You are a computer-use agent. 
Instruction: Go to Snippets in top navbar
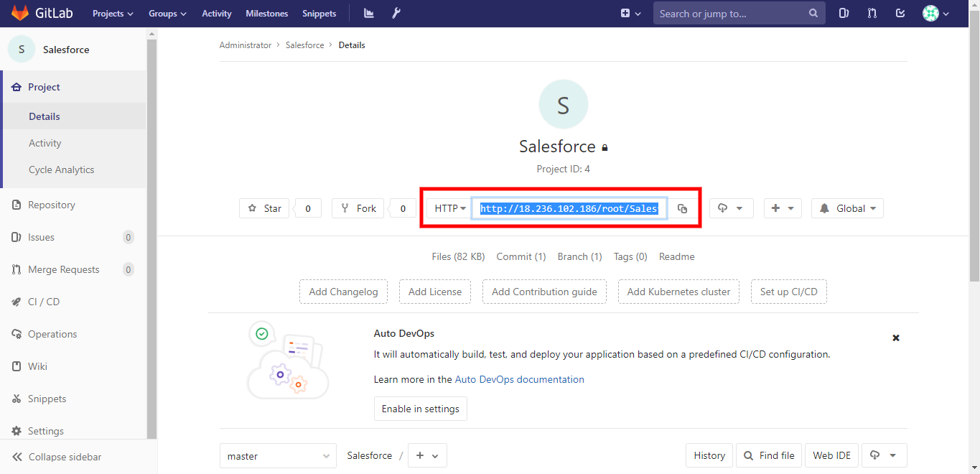point(319,13)
